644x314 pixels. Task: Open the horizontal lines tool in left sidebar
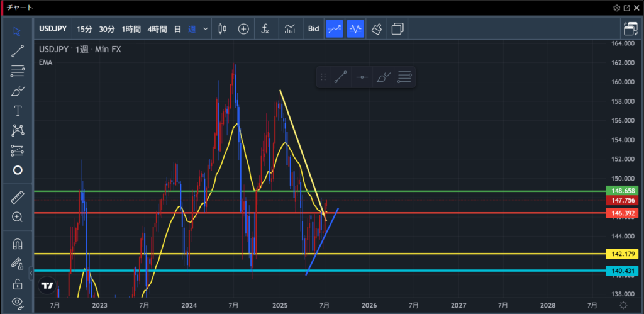pyautogui.click(x=17, y=71)
